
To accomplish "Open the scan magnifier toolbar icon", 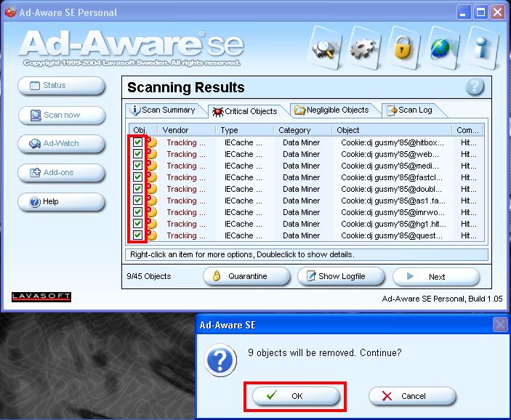I will (x=325, y=49).
